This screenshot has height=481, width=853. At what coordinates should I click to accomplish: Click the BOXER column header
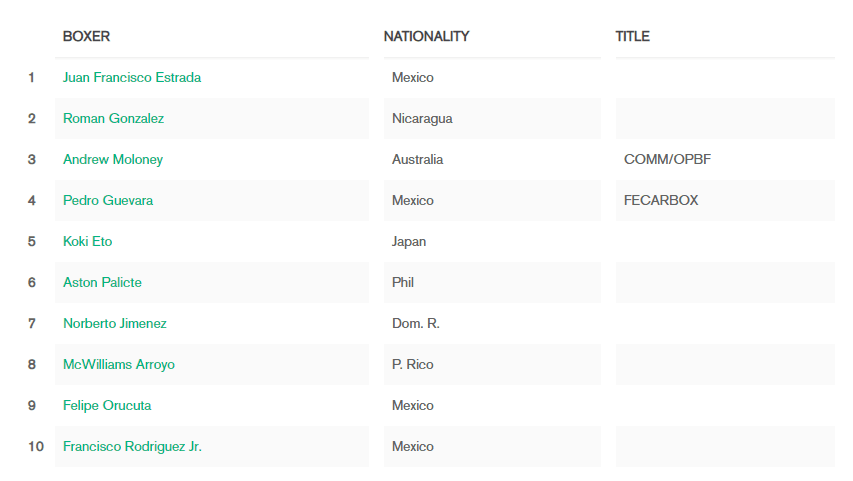tap(86, 36)
